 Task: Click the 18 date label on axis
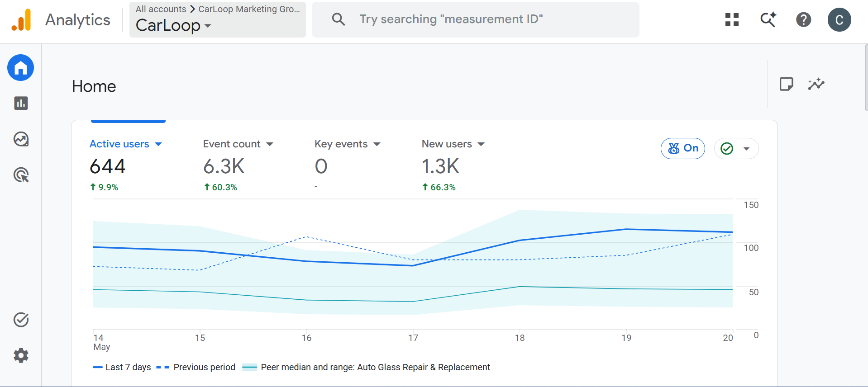(x=520, y=338)
